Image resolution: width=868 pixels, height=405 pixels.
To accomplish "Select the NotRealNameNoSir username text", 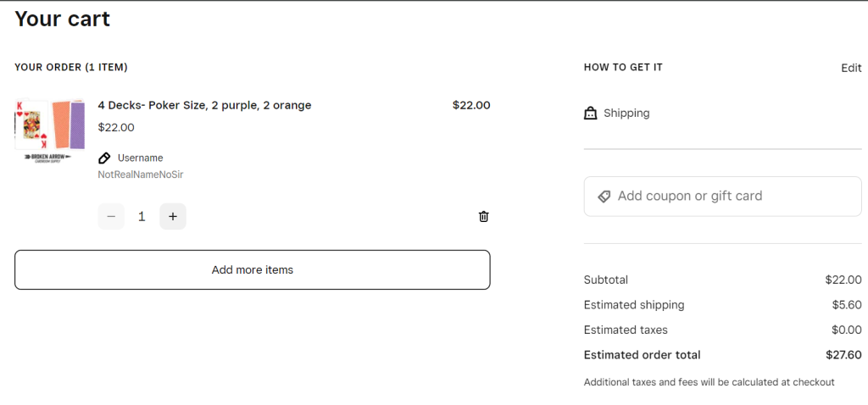I will (x=141, y=175).
